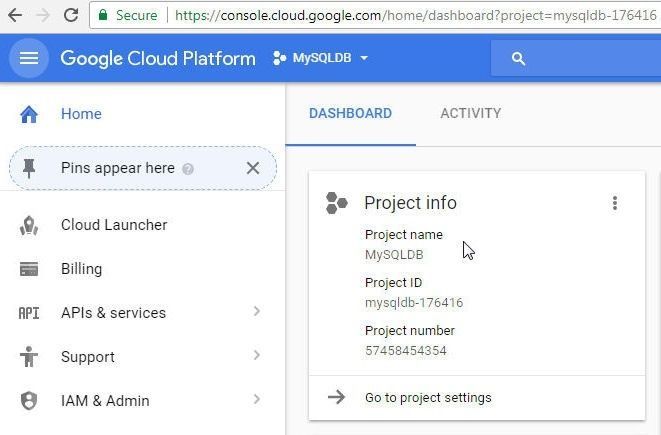
Task: Select the project name value MySQLDB
Action: coord(394,255)
